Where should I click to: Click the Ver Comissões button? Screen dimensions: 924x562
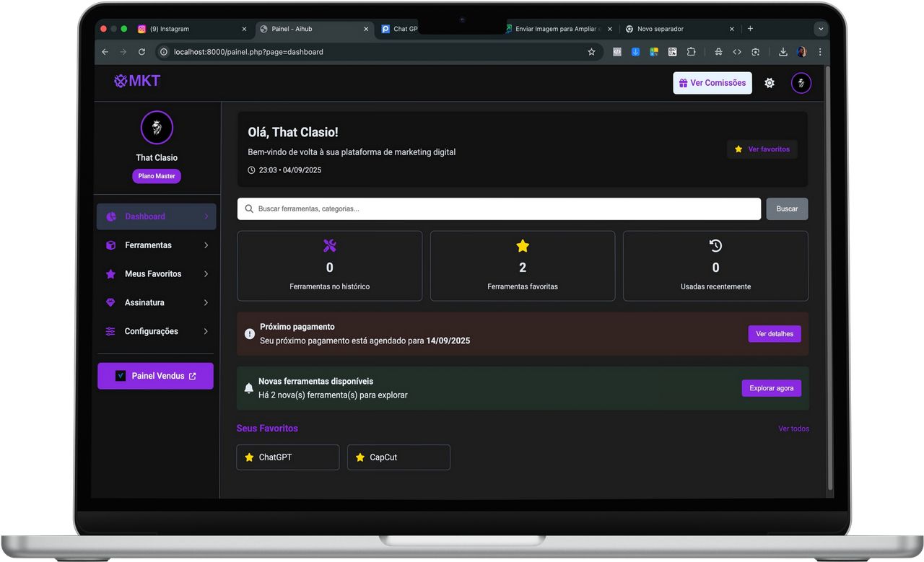pyautogui.click(x=712, y=82)
